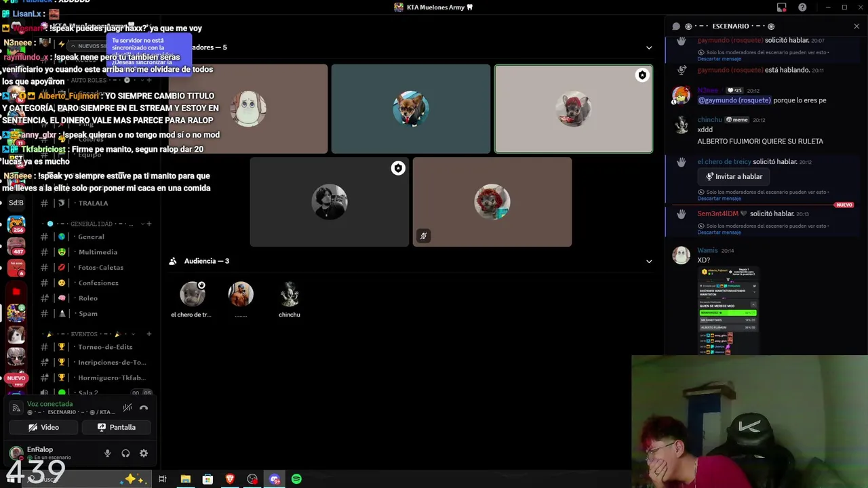Toggle noise suppression icon
This screenshot has width=868, height=488.
pyautogui.click(x=127, y=407)
